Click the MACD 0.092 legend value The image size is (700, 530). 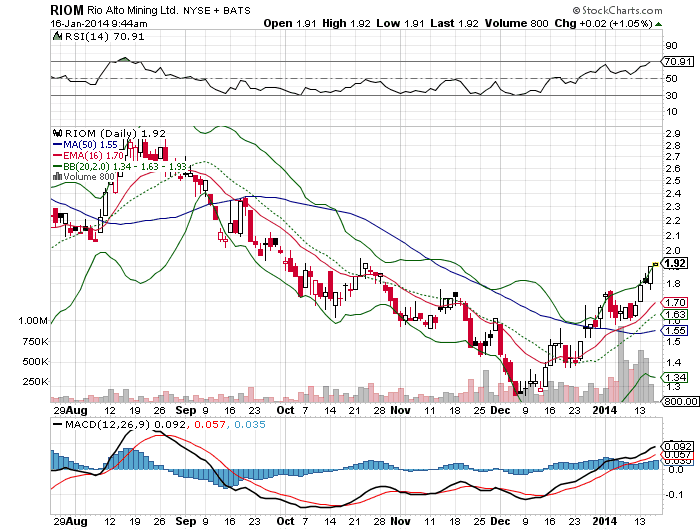click(x=169, y=425)
